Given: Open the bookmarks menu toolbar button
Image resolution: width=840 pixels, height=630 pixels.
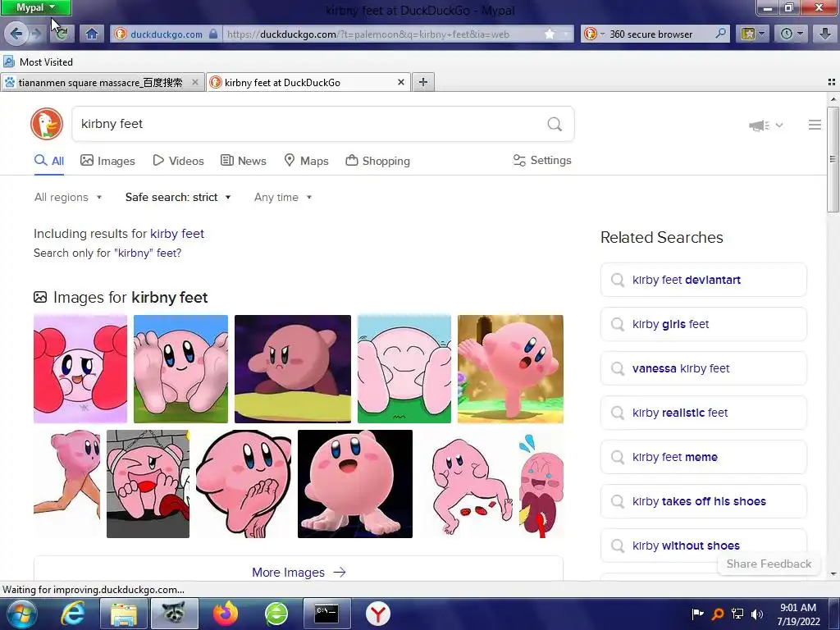Looking at the screenshot, I should tap(753, 34).
